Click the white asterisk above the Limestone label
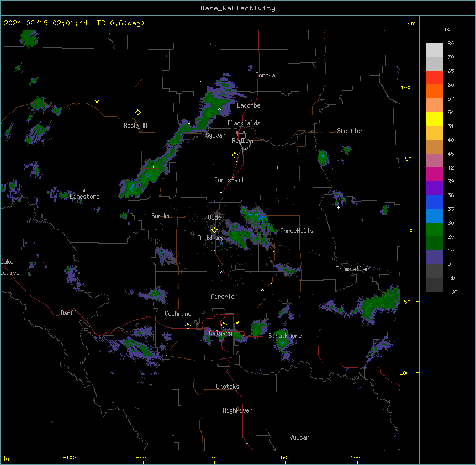This screenshot has height=465, width=476. (x=84, y=191)
